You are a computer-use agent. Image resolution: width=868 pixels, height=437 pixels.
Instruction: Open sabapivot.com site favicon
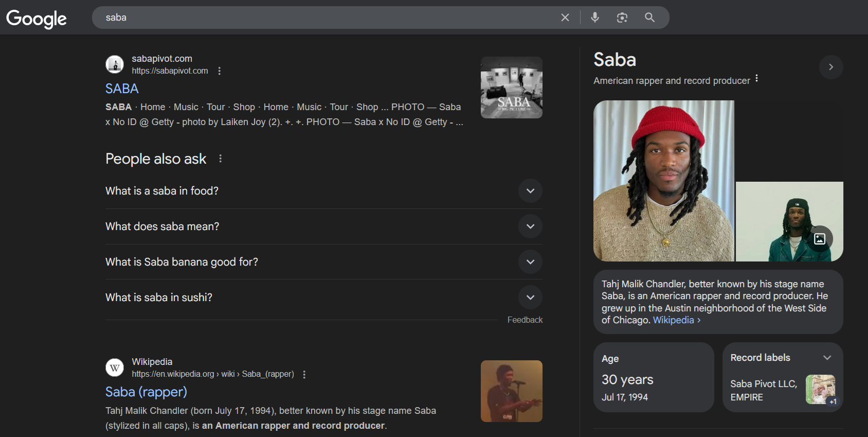pos(115,64)
